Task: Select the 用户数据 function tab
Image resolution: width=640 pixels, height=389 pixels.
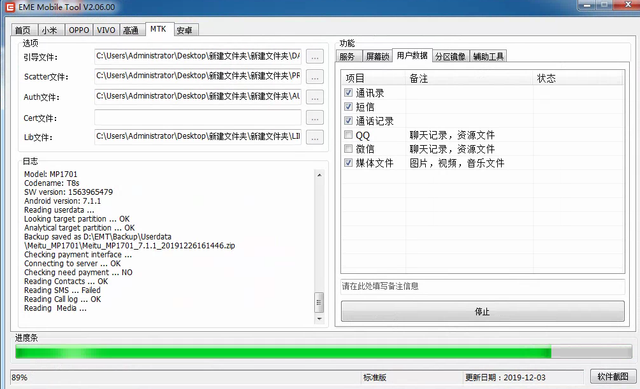Action: (412, 55)
